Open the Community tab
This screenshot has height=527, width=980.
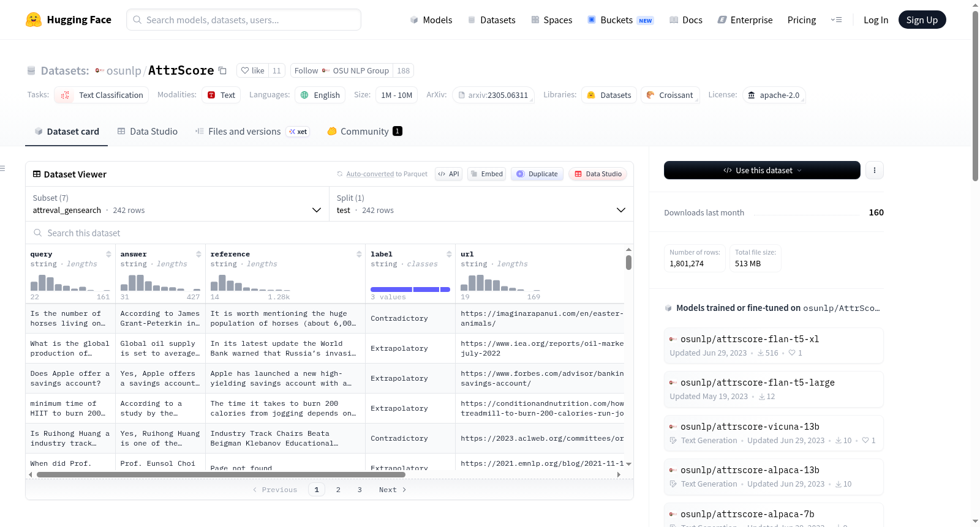point(365,132)
